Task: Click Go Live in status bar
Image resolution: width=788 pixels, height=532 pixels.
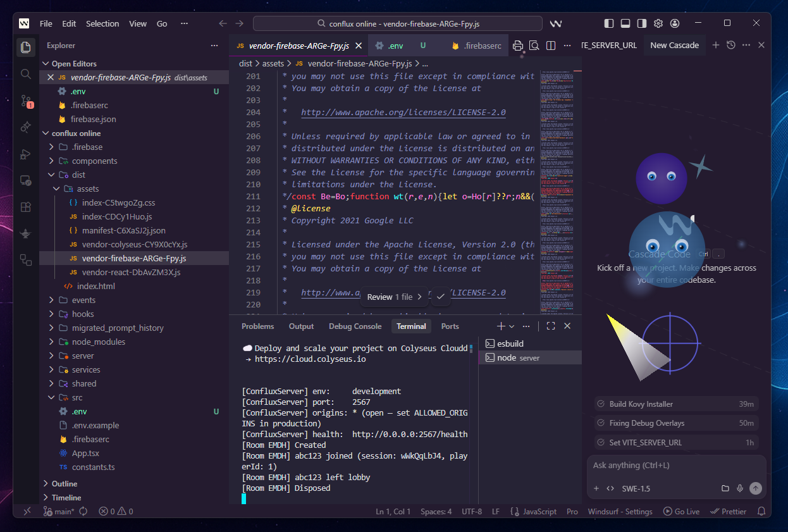Action: point(681,511)
